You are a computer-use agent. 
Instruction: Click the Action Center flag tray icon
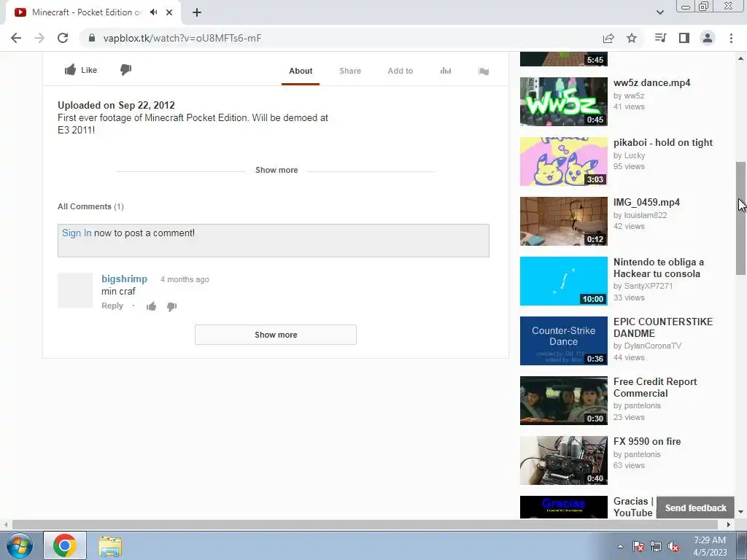(x=638, y=547)
